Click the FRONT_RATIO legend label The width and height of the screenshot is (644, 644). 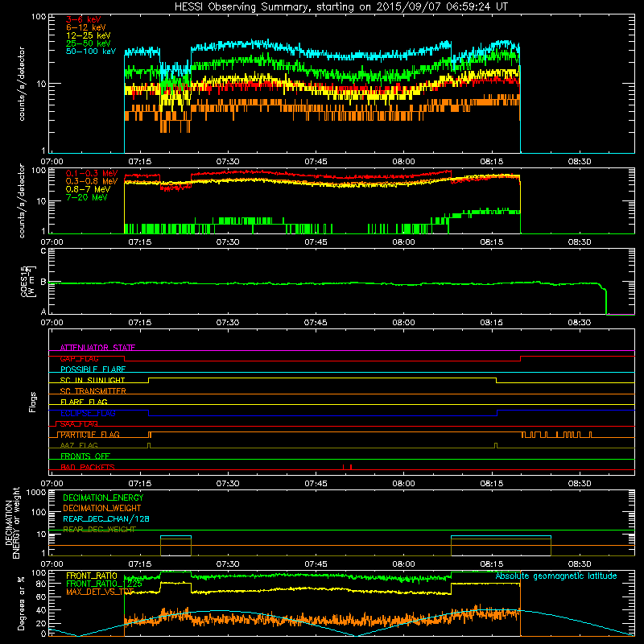92,576
